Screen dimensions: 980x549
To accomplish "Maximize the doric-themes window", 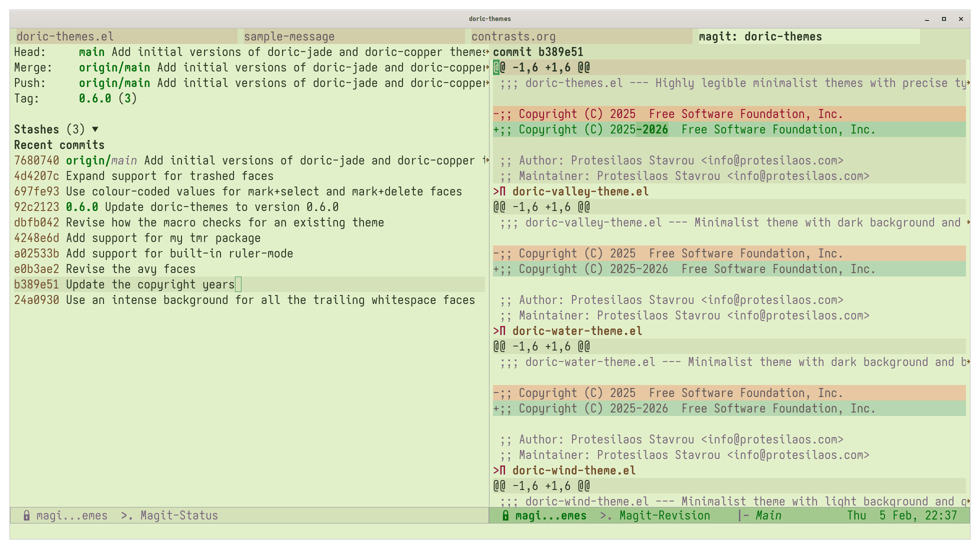I will coord(944,19).
